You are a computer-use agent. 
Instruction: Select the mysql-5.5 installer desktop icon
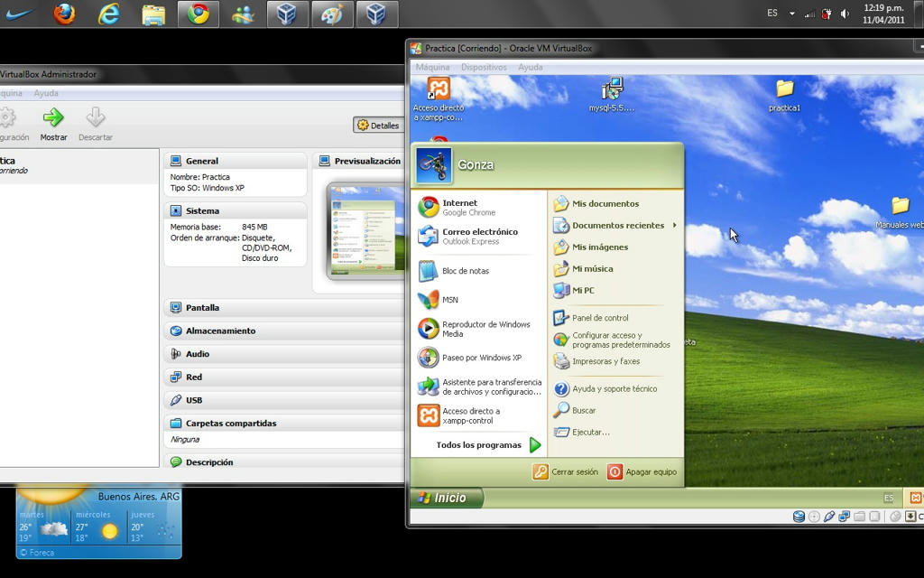tap(612, 94)
